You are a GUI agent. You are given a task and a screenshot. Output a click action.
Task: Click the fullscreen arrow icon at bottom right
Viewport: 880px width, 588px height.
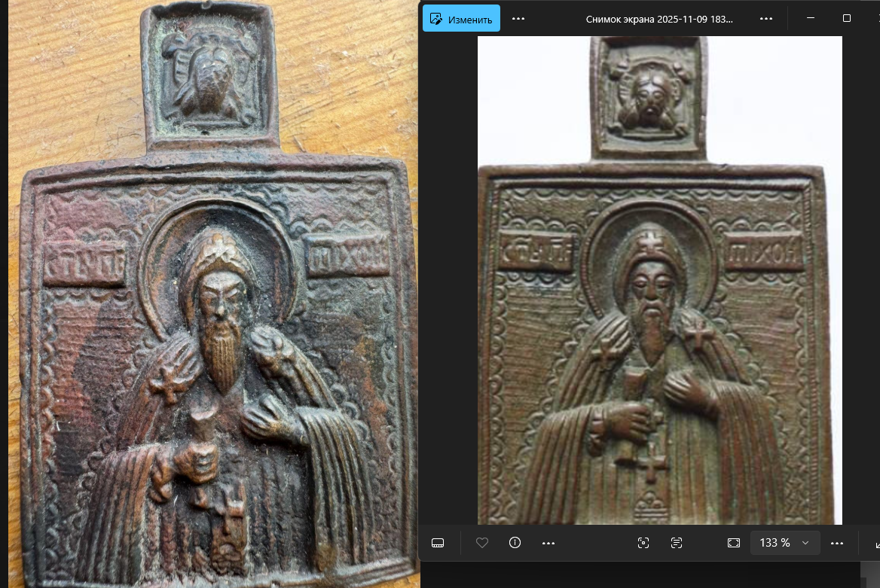(875, 543)
